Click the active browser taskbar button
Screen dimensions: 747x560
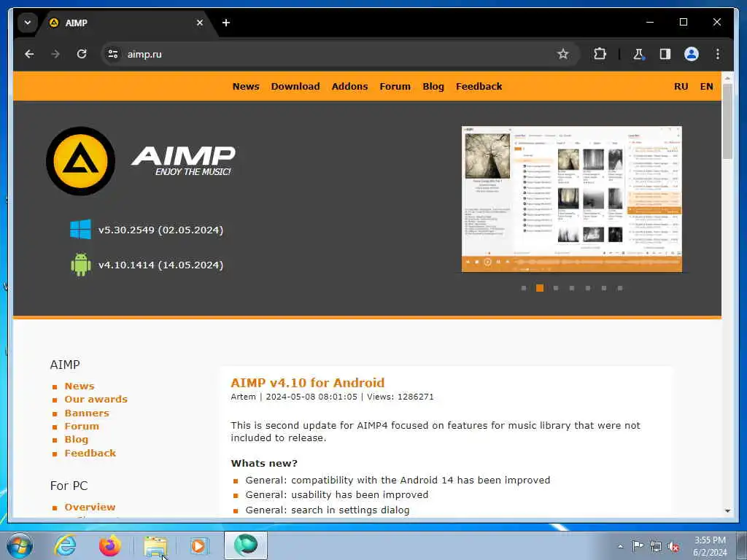pyautogui.click(x=245, y=545)
